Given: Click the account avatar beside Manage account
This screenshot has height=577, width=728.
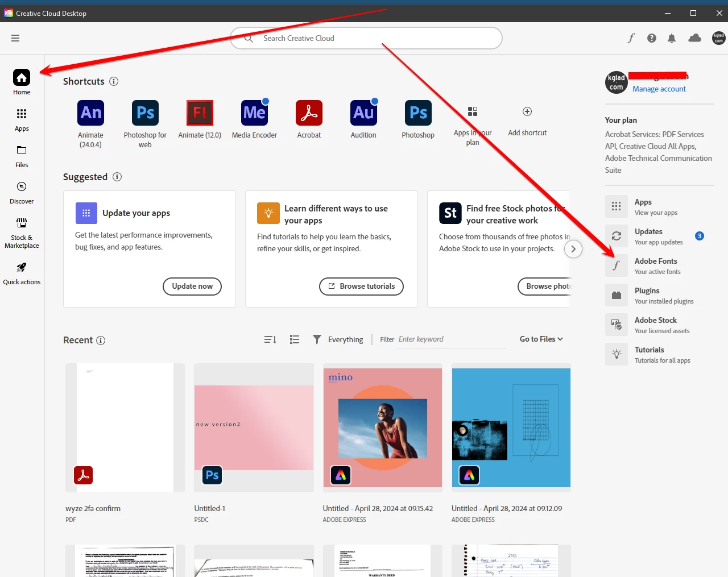Looking at the screenshot, I should click(617, 82).
